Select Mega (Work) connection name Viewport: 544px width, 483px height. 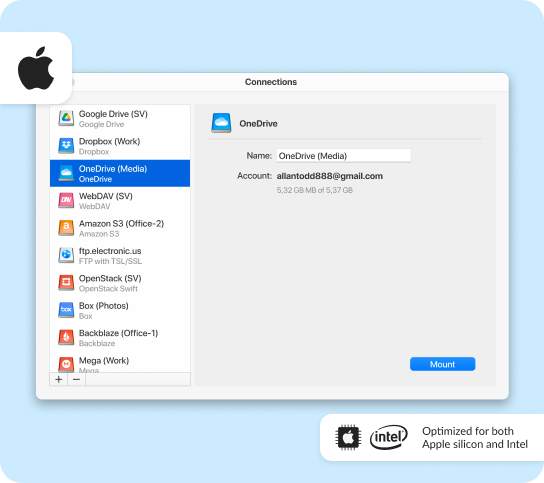pos(104,361)
